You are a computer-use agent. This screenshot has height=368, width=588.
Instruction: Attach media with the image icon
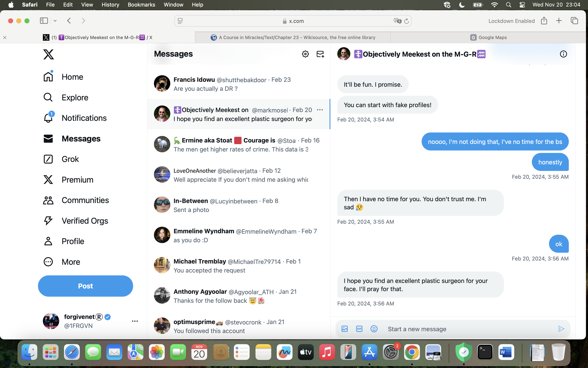[345, 329]
